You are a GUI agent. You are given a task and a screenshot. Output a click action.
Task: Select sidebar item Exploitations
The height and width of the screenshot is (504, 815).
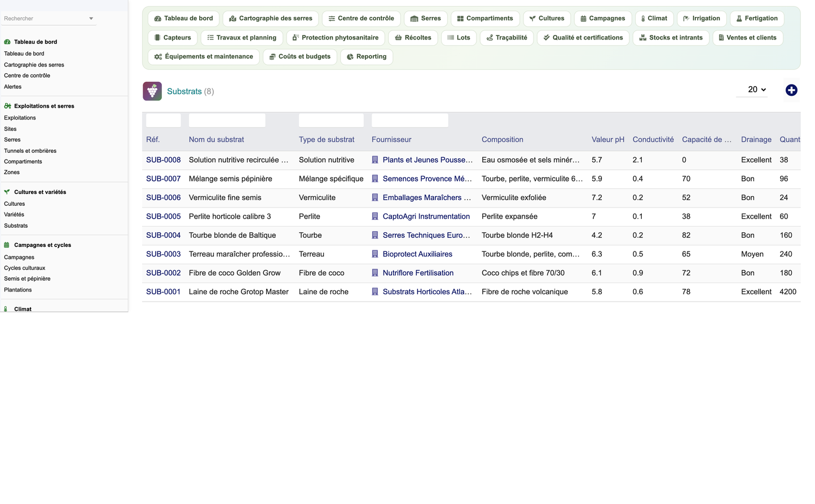[x=20, y=118]
